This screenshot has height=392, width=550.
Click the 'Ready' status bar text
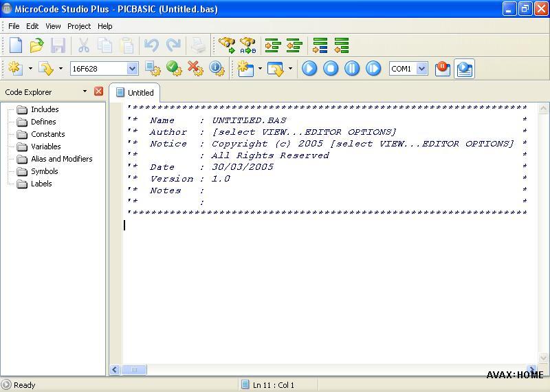[x=24, y=385]
